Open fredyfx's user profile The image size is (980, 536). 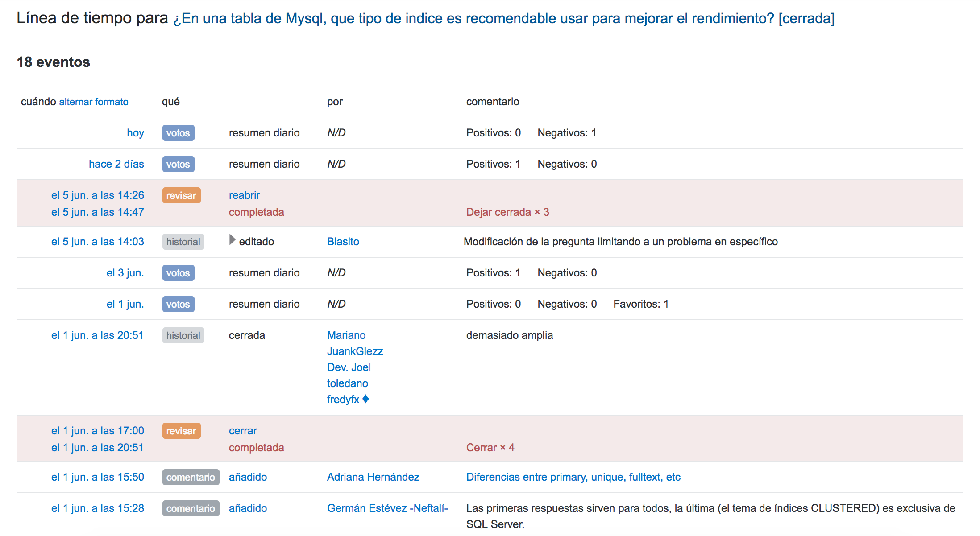(x=343, y=400)
